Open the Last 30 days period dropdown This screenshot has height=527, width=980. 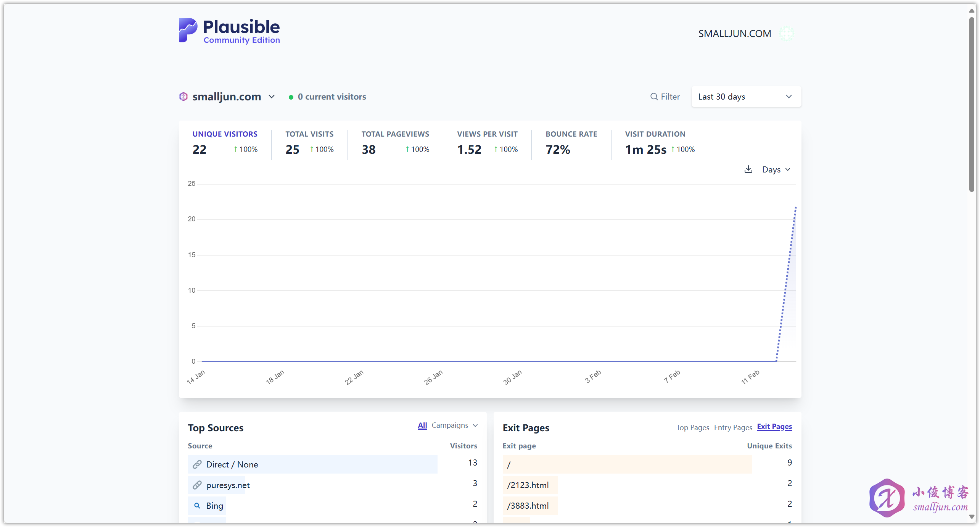tap(746, 97)
